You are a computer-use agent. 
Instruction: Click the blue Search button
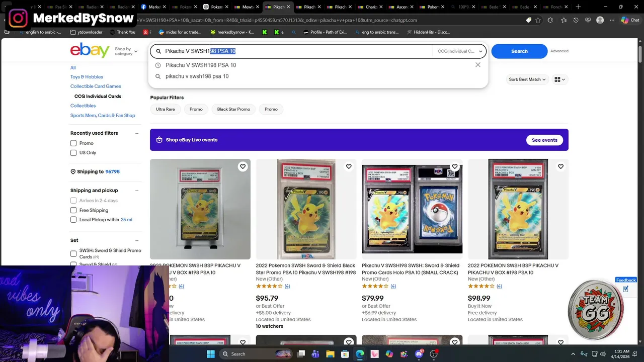519,51
